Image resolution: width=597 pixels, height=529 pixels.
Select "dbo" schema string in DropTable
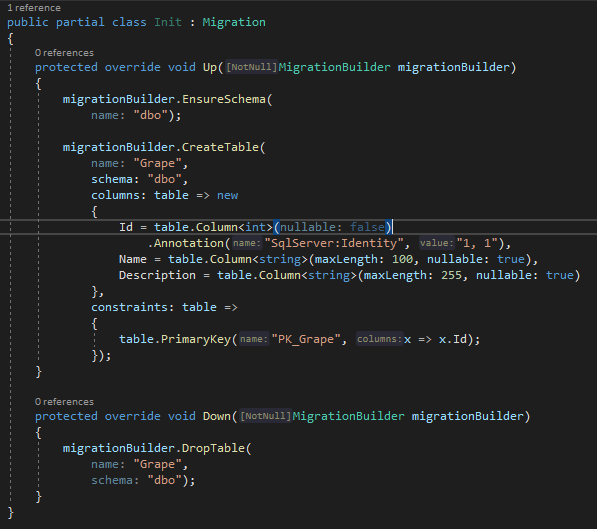(164, 480)
